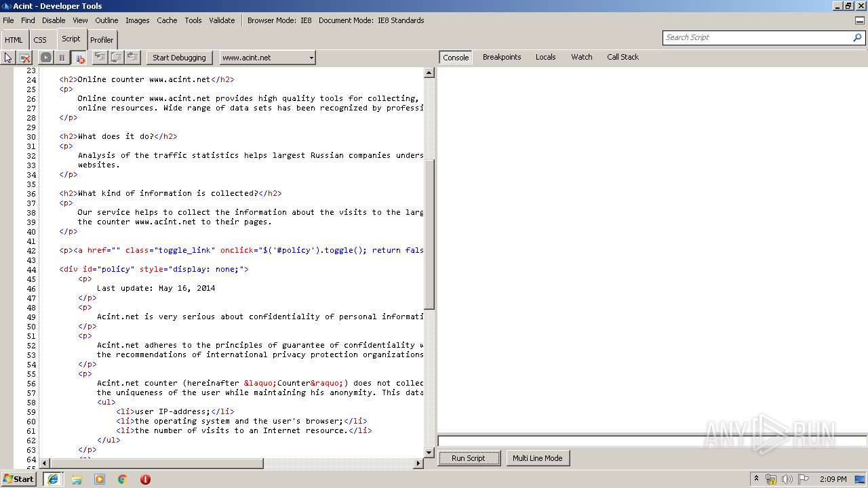The image size is (868, 488).
Task: Click the step into icon
Action: pyautogui.click(x=100, y=58)
